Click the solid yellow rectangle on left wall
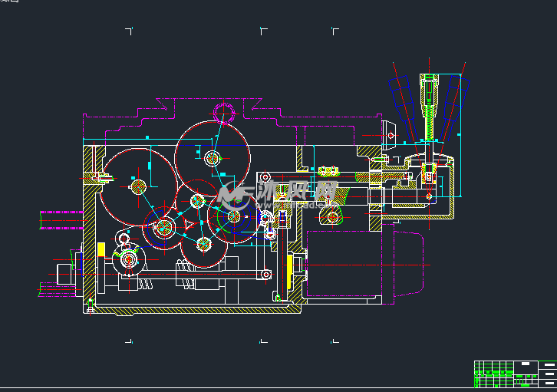 [x=101, y=249]
